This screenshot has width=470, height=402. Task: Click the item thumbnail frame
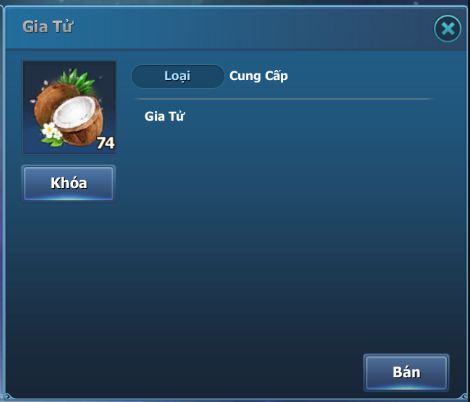click(69, 108)
